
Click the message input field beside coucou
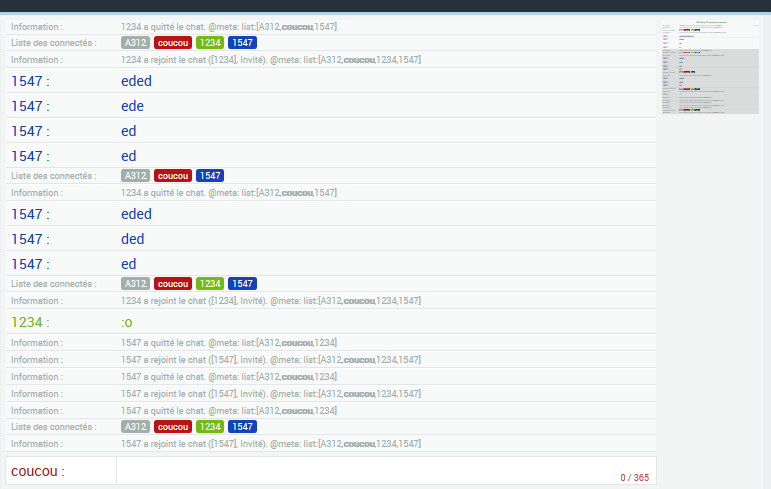(386, 470)
